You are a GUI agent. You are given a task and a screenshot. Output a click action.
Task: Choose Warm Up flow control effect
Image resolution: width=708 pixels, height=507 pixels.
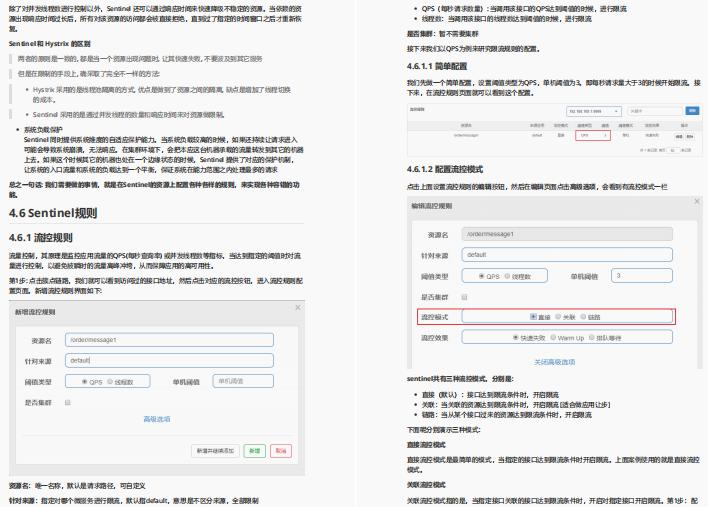coord(553,337)
